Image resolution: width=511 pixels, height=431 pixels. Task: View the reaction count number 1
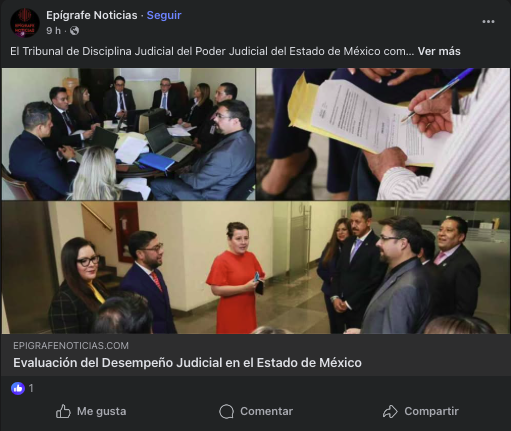click(x=31, y=388)
